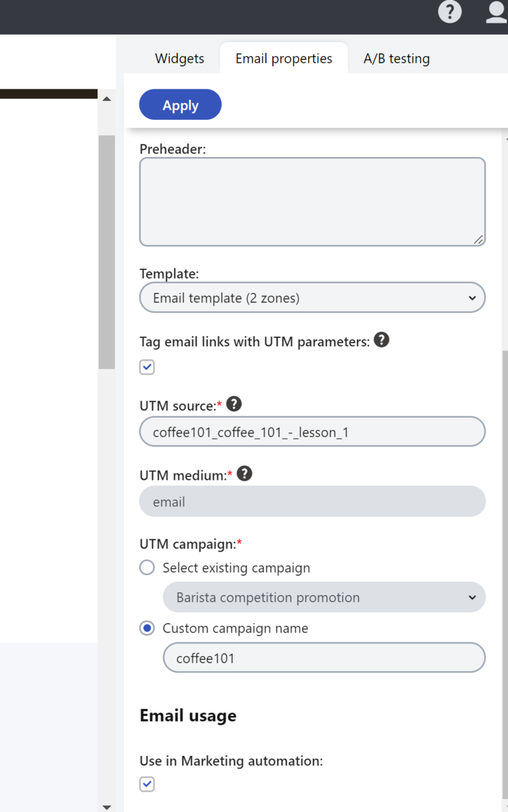Image resolution: width=508 pixels, height=812 pixels.
Task: Select Custom campaign name radio button
Action: tap(147, 628)
